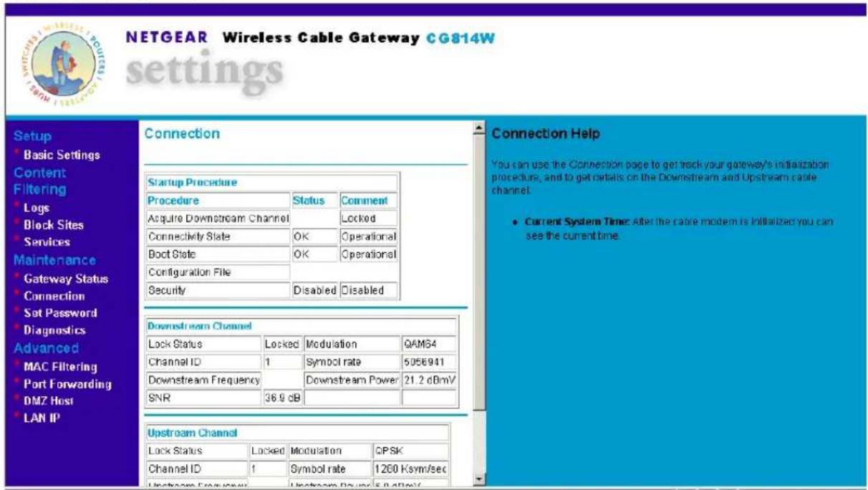Viewport: 868px width, 490px height.
Task: Open Port Forwarding settings
Action: pos(67,384)
